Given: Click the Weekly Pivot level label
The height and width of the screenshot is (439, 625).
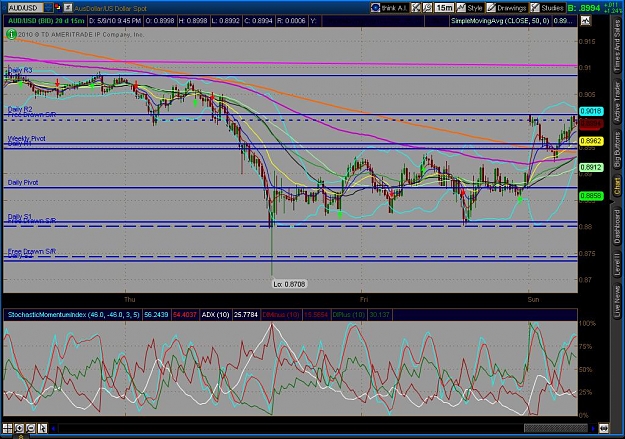Looking at the screenshot, I should point(27,138).
